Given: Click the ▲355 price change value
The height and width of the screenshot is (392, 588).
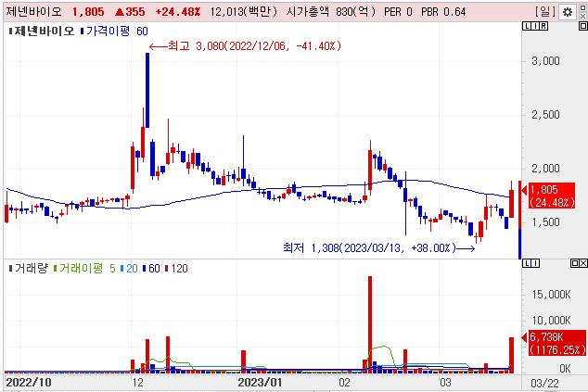Looking at the screenshot, I should point(130,12).
